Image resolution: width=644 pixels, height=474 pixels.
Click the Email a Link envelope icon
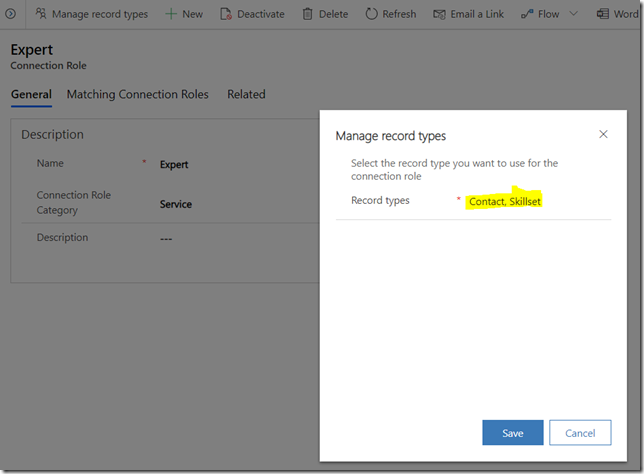[x=439, y=14]
